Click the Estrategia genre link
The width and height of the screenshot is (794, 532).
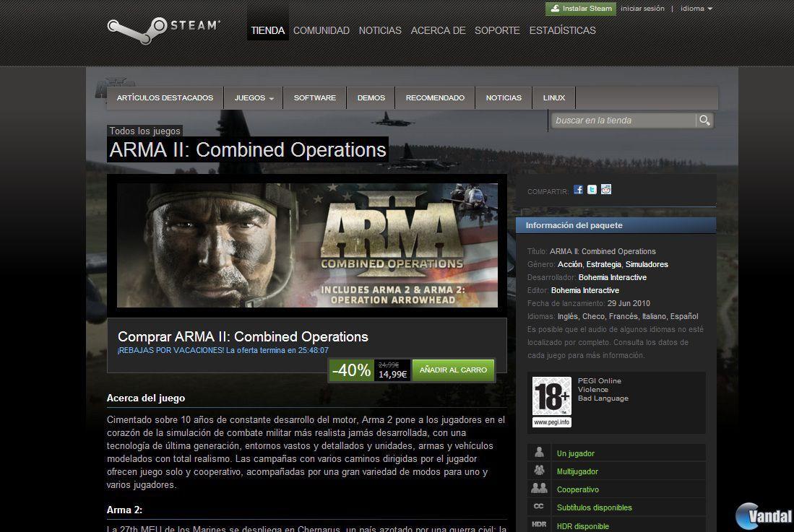[603, 264]
